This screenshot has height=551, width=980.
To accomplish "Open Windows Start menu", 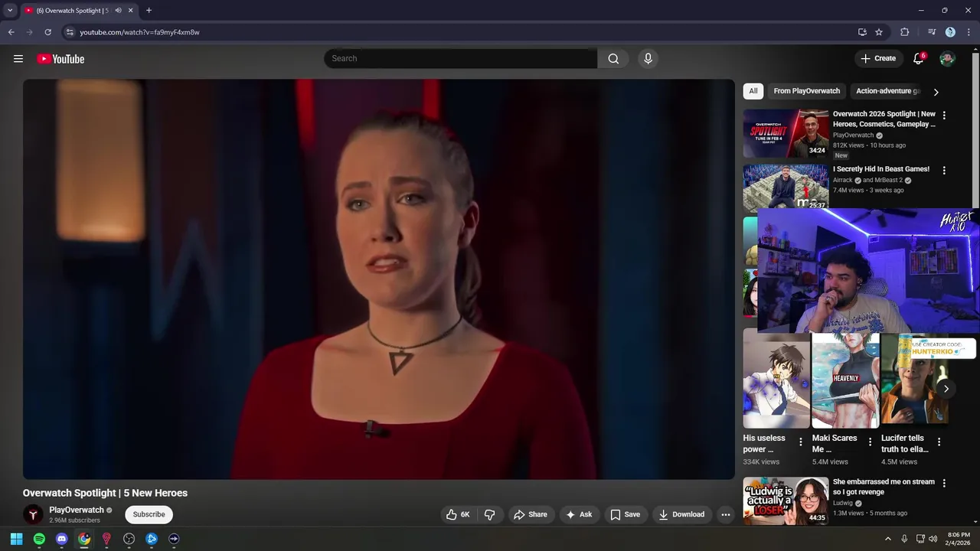I will click(x=16, y=539).
